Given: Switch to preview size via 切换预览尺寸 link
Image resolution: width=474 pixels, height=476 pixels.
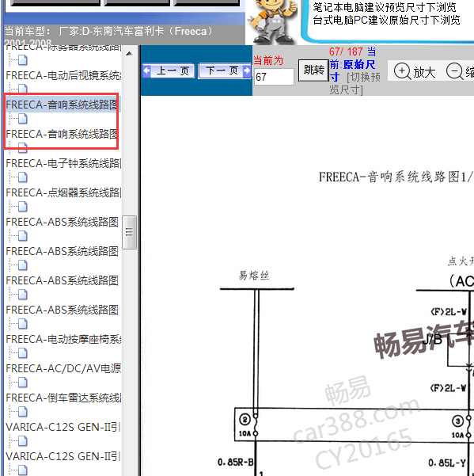Looking at the screenshot, I should pyautogui.click(x=355, y=83).
